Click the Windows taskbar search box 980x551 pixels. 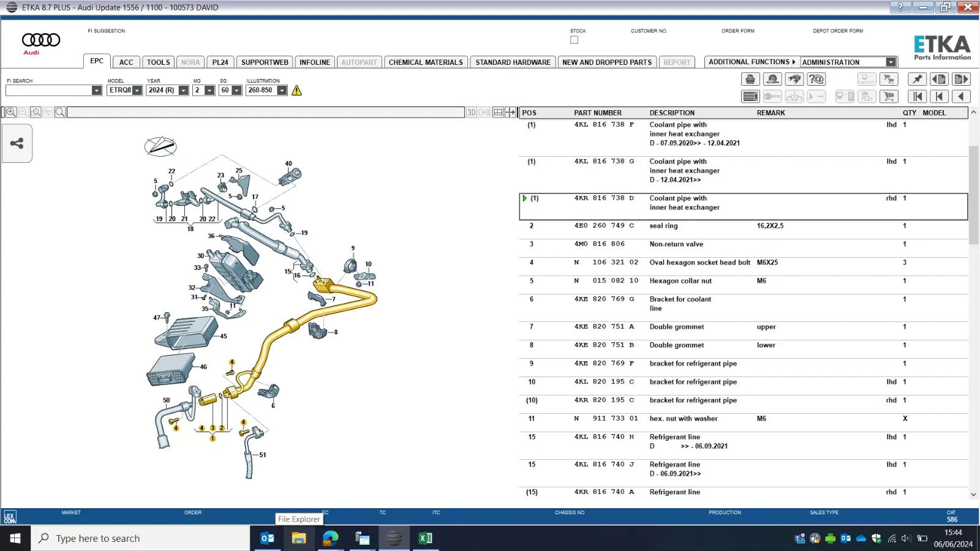140,538
